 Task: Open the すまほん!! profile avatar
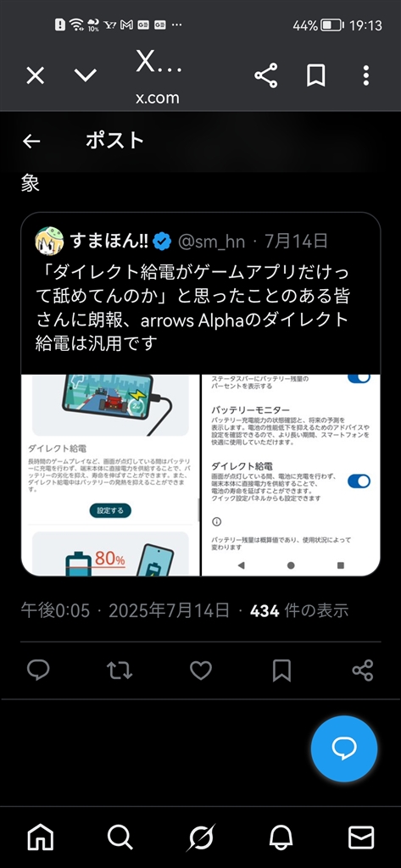[x=48, y=241]
